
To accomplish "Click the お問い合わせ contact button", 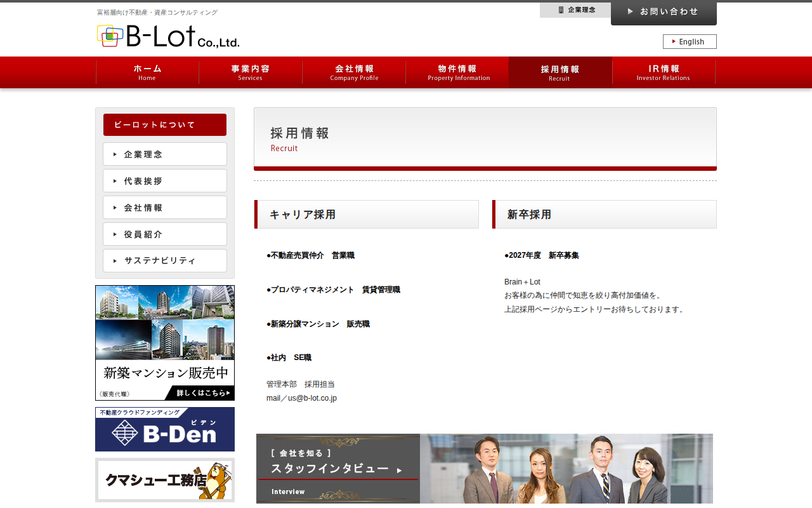I will (x=664, y=12).
